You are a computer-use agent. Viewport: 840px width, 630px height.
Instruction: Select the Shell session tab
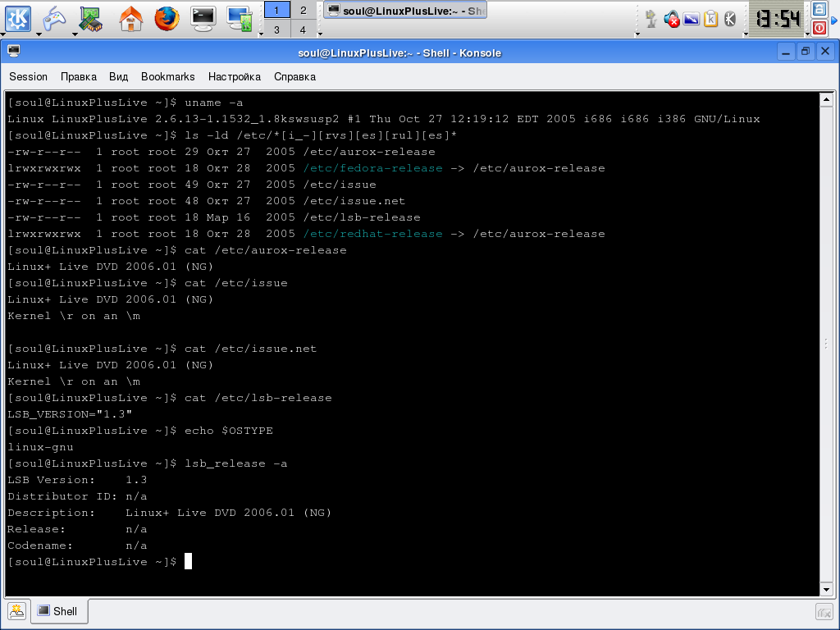pyautogui.click(x=59, y=611)
